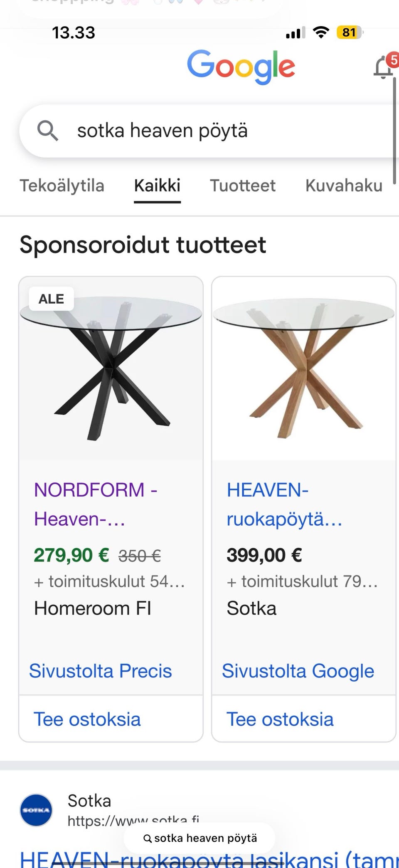Switch to the Tekoälytila tab

click(x=62, y=185)
